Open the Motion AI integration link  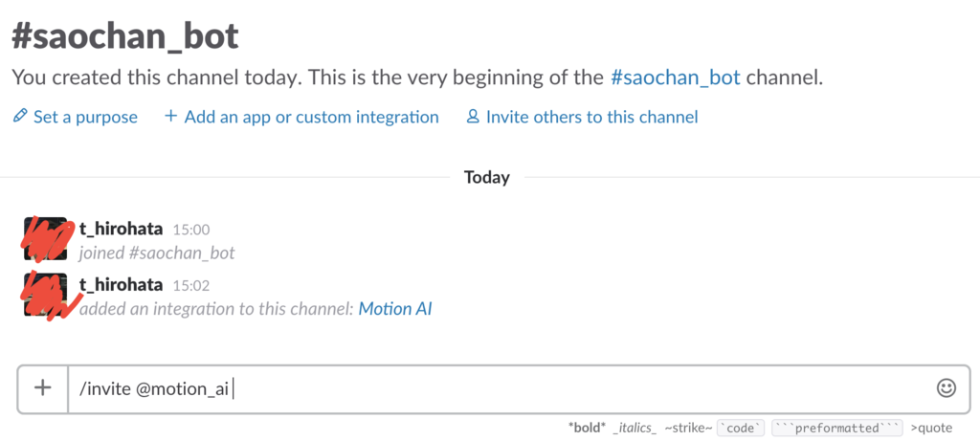(395, 310)
